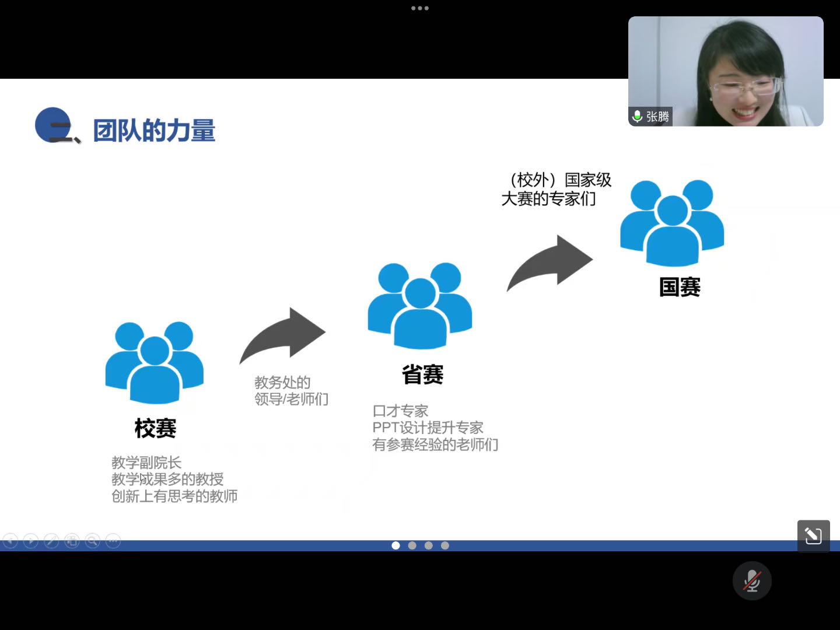Click the 省赛 people group icon
This screenshot has height=630, width=840.
coord(420,305)
